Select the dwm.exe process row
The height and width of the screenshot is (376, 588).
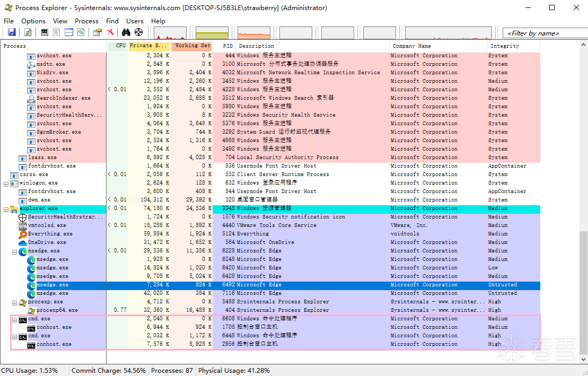[270, 200]
